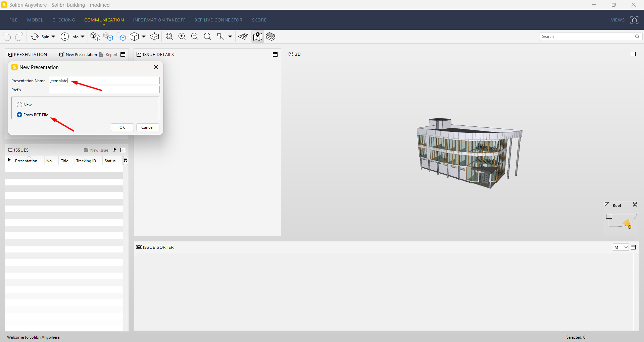Image resolution: width=644 pixels, height=342 pixels.
Task: Expand the selection tool dropdown arrow
Action: pyautogui.click(x=230, y=37)
